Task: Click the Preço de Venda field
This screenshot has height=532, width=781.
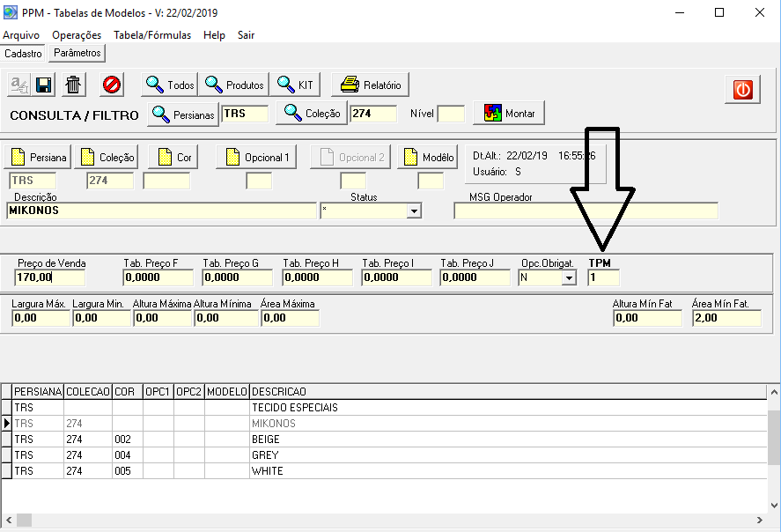Action: click(50, 277)
